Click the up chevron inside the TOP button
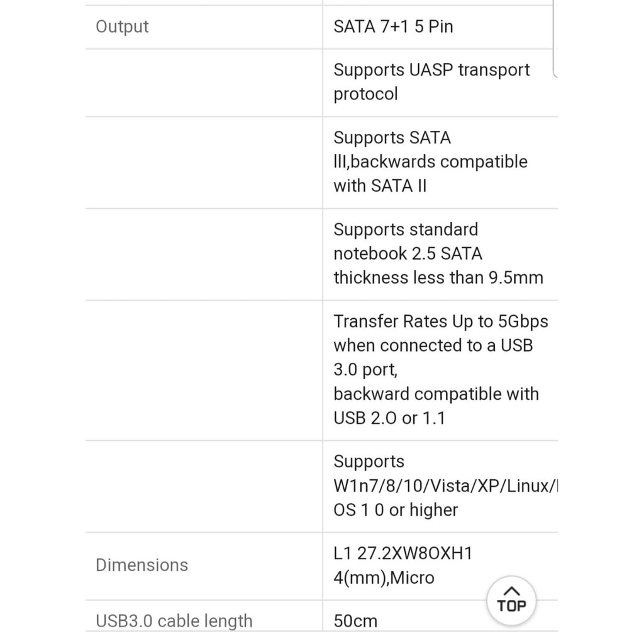 pyautogui.click(x=511, y=590)
